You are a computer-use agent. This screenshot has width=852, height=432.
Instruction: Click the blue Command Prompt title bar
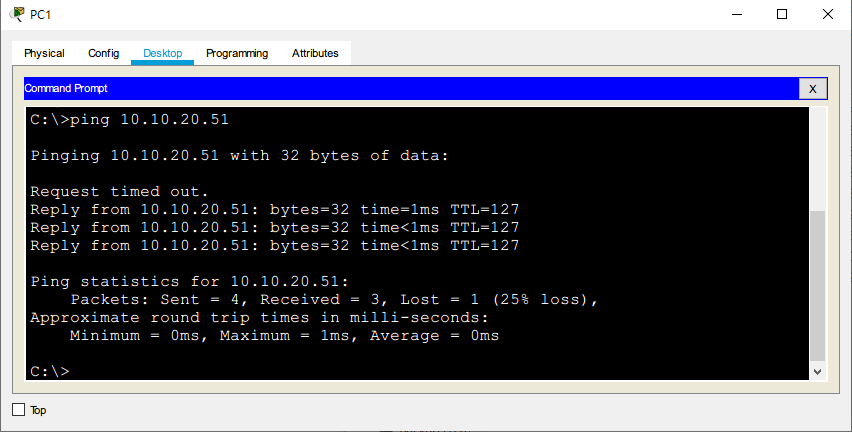pyautogui.click(x=400, y=89)
